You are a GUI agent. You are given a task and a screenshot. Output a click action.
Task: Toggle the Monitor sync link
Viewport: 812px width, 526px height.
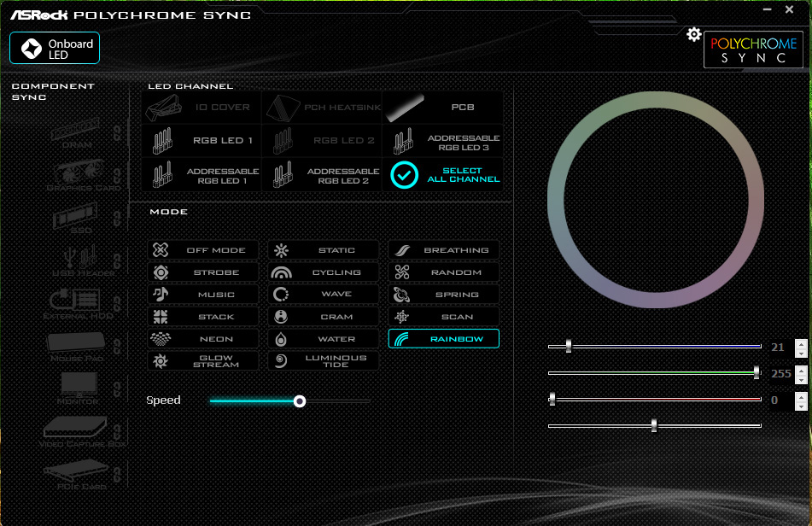tap(118, 389)
